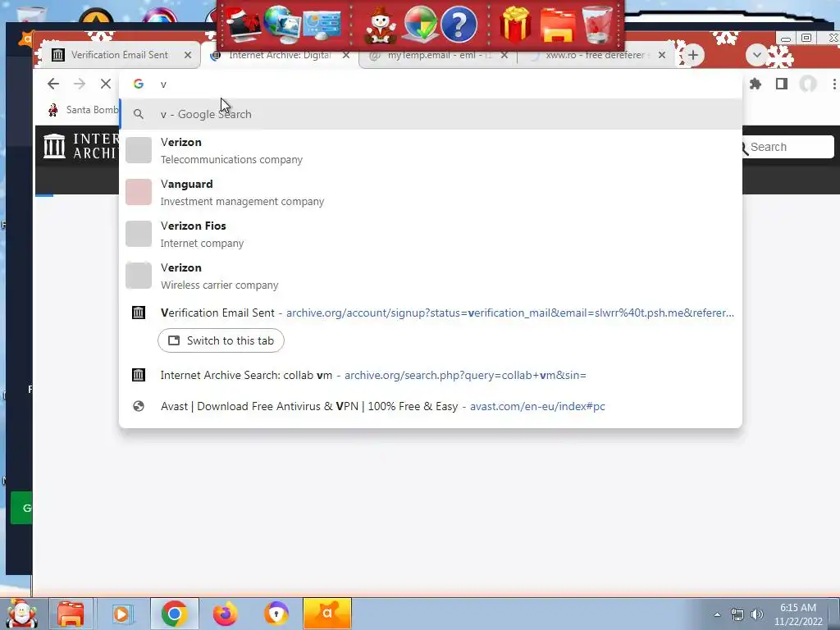The image size is (840, 630).
Task: Click the Internet Archive logo
Action: 80,146
